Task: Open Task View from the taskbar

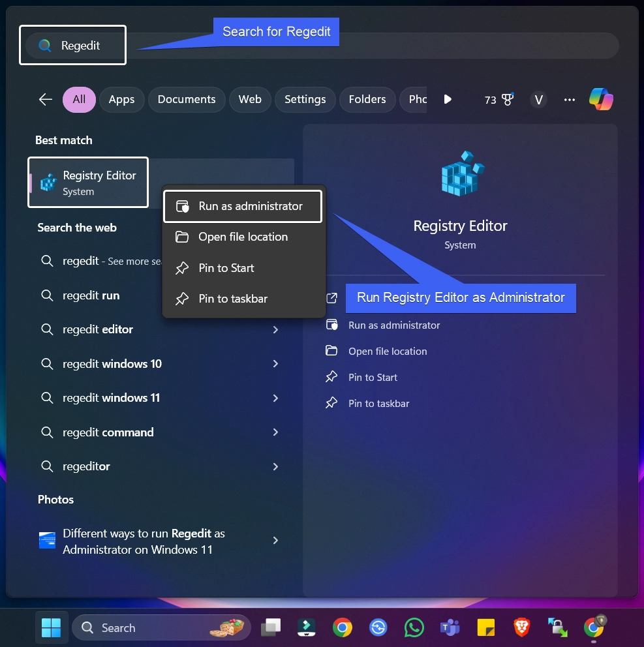Action: pyautogui.click(x=271, y=627)
